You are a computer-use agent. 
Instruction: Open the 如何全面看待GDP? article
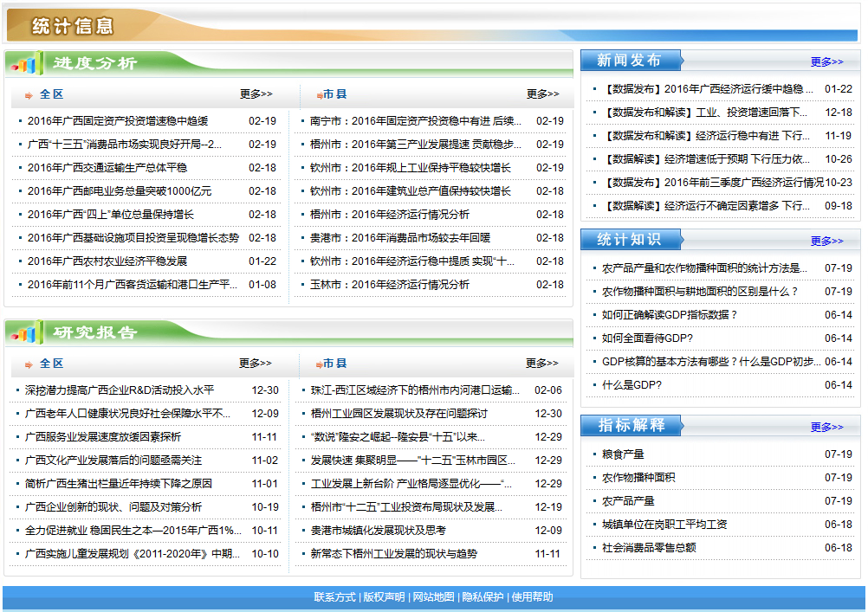(x=648, y=338)
